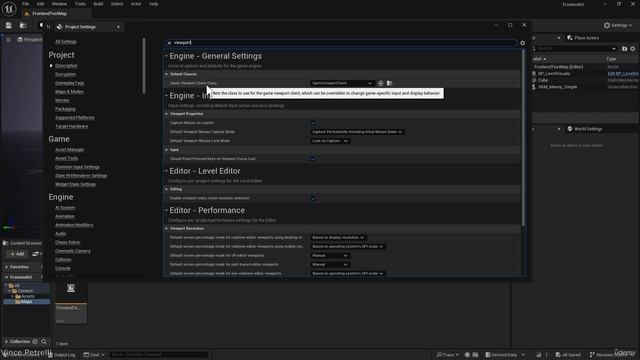
Task: Open Cinematic Camera settings category
Action: click(73, 251)
